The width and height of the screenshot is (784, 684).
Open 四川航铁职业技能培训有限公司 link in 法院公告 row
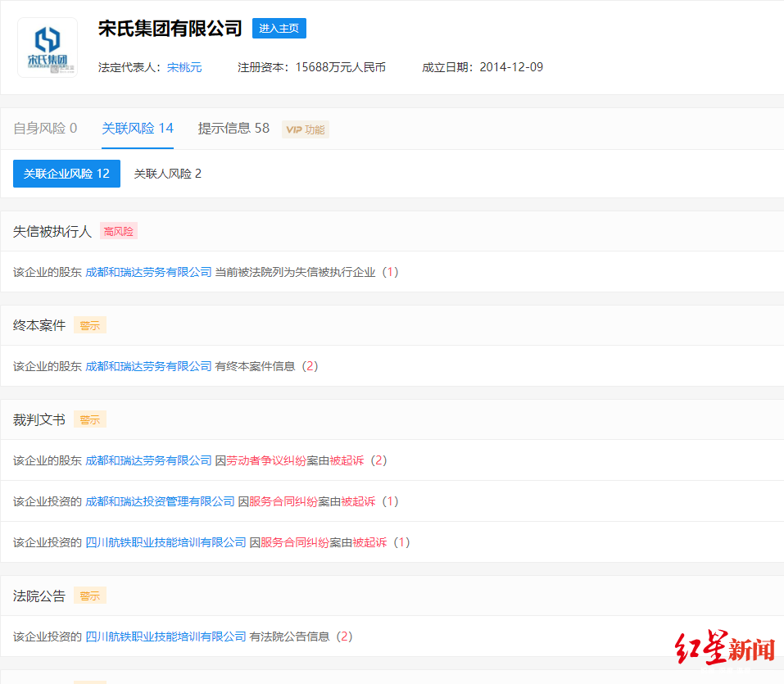166,636
